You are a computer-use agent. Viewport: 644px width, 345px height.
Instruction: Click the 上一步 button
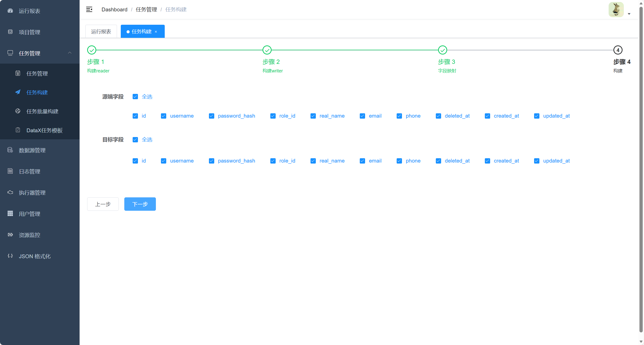103,204
